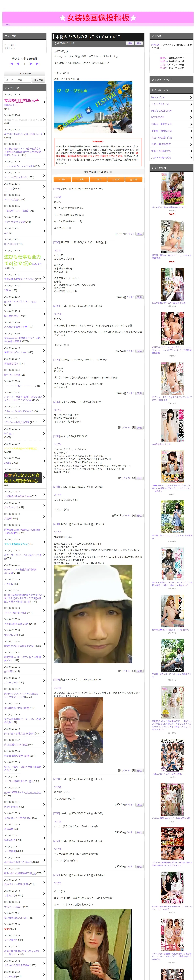Go to next page of thread list
Viewport: 196px width, 980px height.
(x=31, y=64)
